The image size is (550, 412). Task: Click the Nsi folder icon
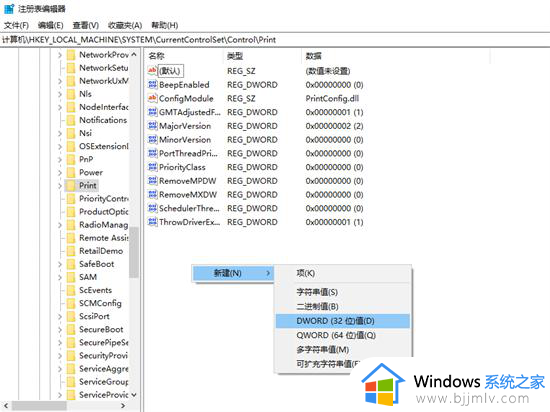click(x=71, y=133)
